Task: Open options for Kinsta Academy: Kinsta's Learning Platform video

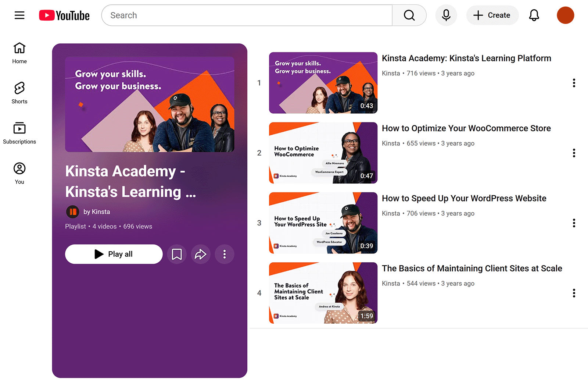Action: click(574, 83)
